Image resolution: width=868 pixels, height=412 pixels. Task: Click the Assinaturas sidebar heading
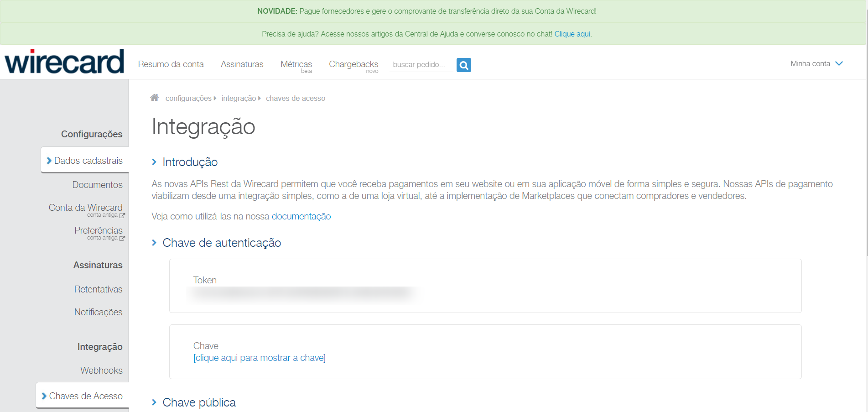[x=98, y=265]
